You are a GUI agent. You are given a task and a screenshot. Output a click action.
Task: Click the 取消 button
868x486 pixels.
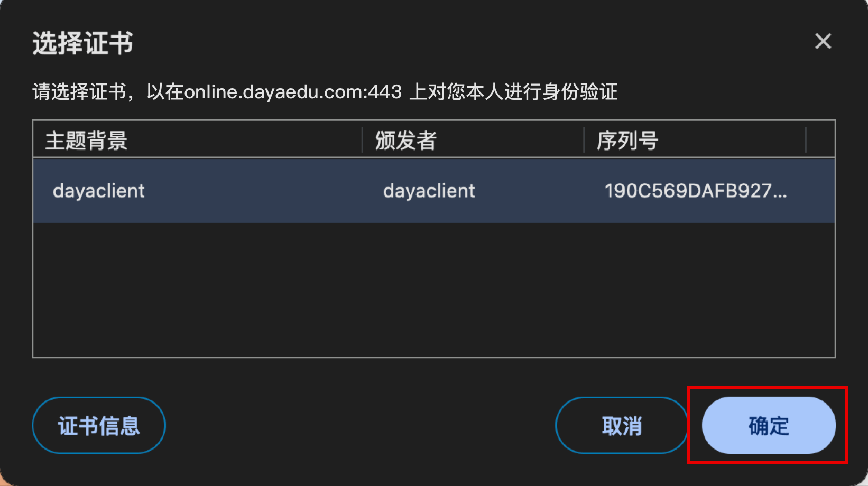[x=622, y=425]
